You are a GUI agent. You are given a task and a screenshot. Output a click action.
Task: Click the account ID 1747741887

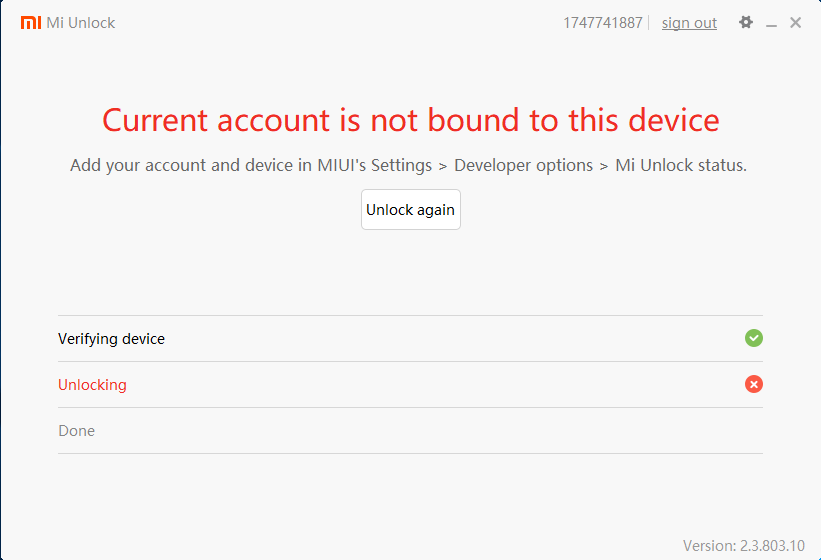tap(602, 23)
